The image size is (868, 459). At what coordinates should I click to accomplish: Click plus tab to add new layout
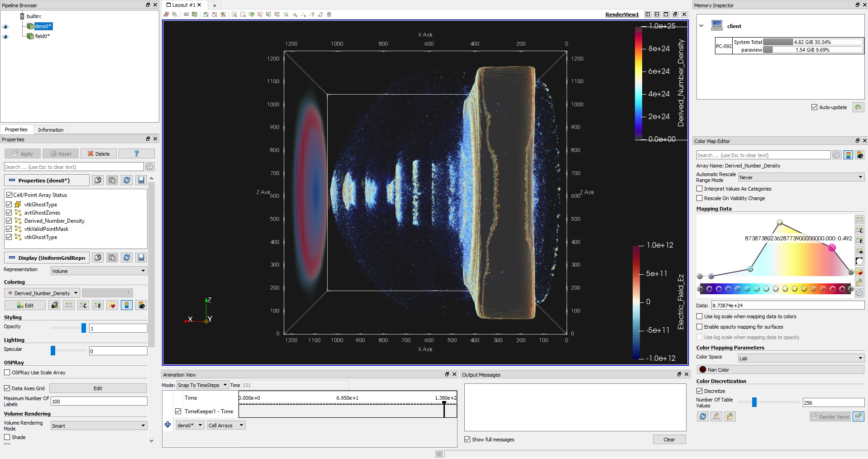tap(215, 5)
